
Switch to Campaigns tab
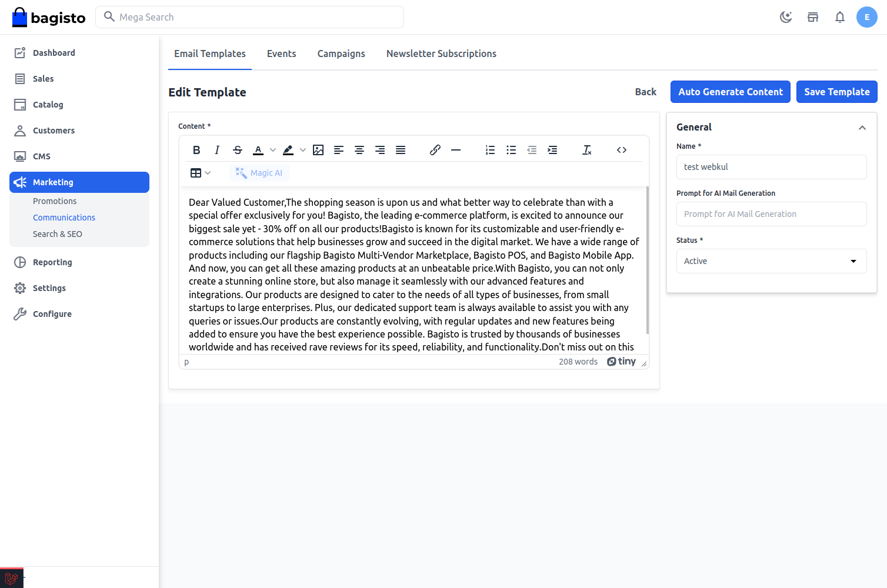341,54
